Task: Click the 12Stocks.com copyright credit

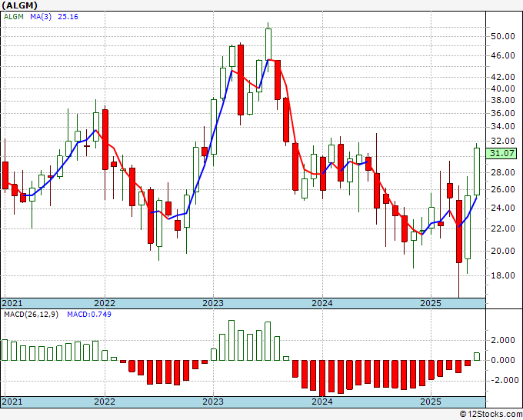Action: pyautogui.click(x=491, y=415)
